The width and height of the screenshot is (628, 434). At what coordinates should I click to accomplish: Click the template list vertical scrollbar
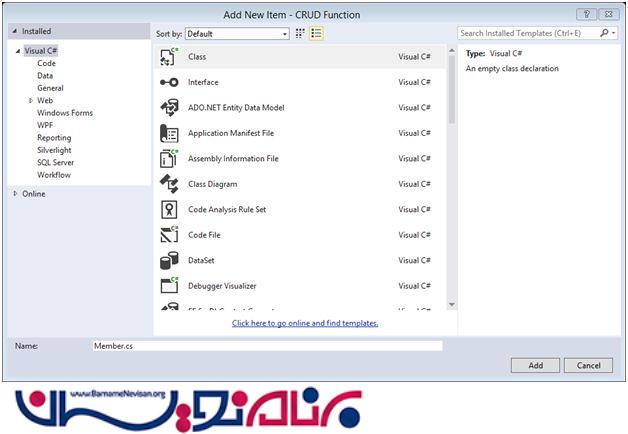(x=451, y=180)
